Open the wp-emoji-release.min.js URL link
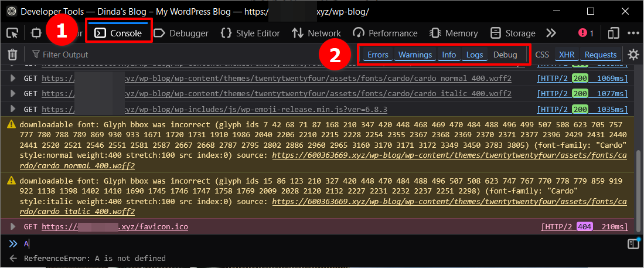 click(x=214, y=110)
